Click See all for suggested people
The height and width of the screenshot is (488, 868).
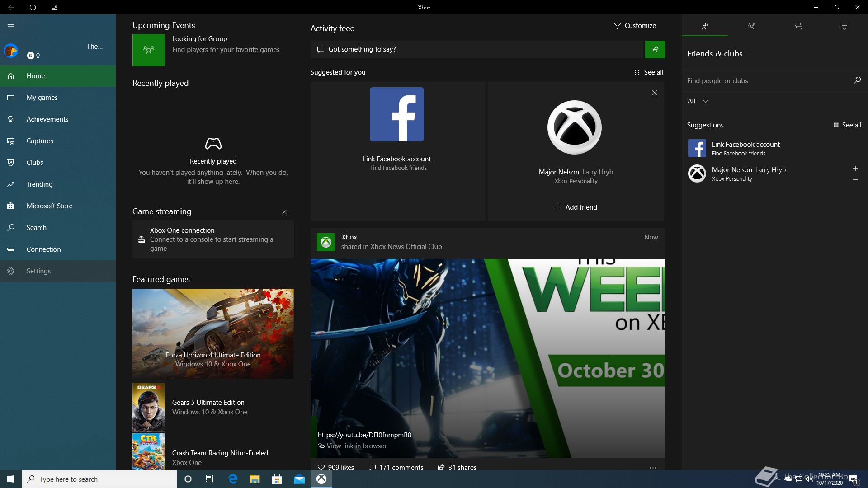coord(649,72)
